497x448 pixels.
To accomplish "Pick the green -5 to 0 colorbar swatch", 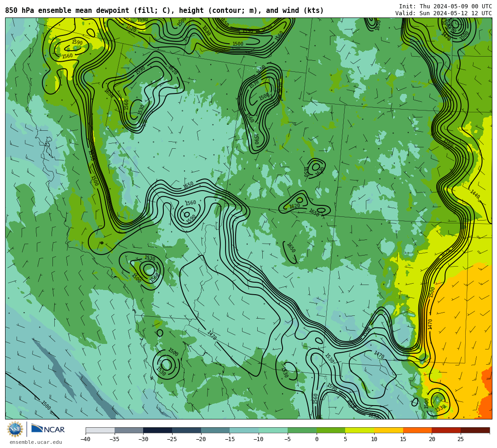I will (x=302, y=430).
